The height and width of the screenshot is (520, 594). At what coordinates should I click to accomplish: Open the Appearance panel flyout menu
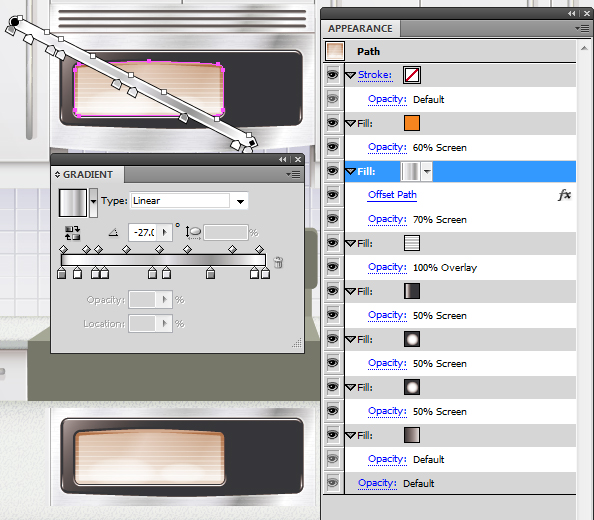click(x=582, y=28)
